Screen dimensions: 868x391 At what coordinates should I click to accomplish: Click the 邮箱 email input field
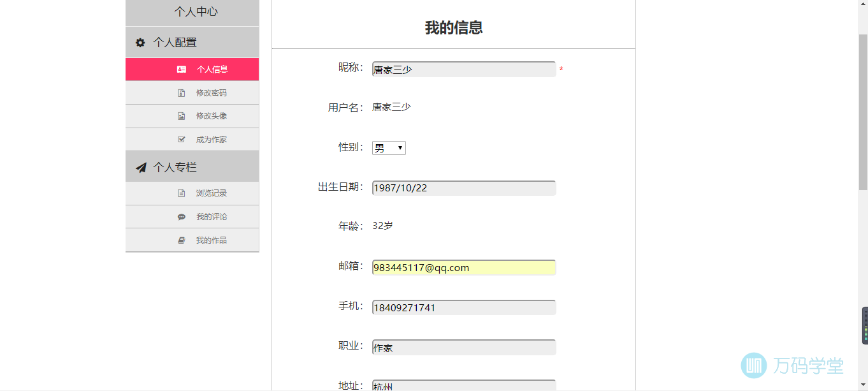[x=463, y=268]
